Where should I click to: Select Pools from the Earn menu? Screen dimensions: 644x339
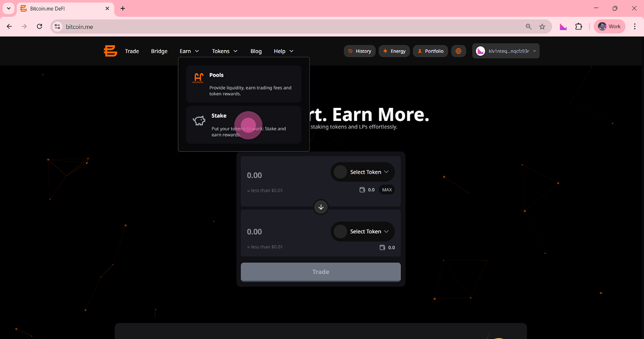(244, 84)
